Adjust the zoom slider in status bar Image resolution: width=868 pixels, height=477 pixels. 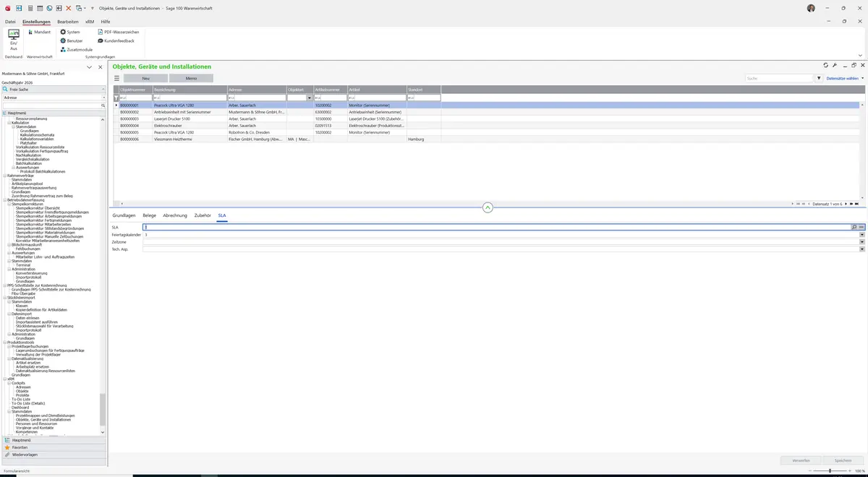830,470
